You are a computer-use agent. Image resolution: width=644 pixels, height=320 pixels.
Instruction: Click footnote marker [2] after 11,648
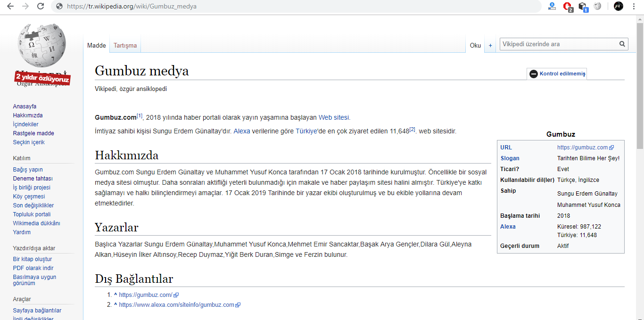(412, 129)
